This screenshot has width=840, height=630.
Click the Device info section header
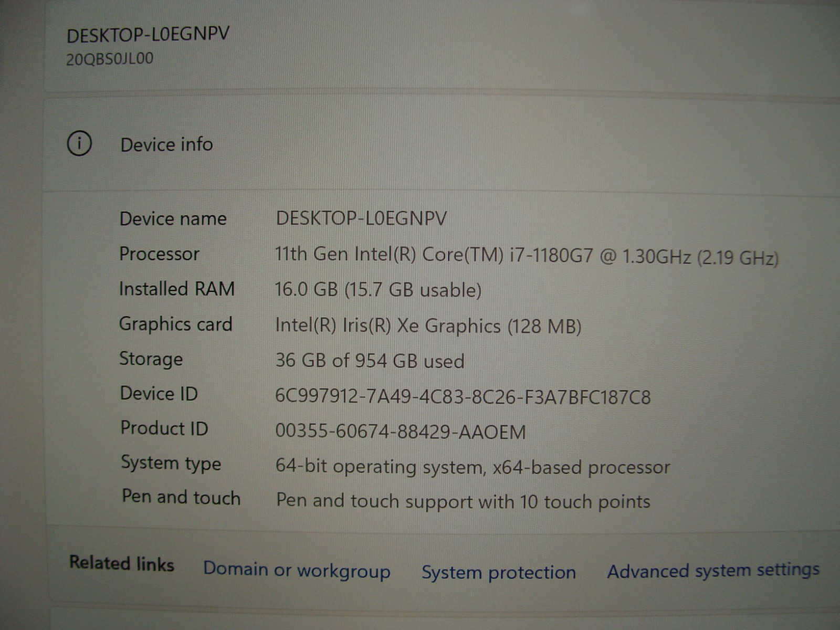coord(166,144)
